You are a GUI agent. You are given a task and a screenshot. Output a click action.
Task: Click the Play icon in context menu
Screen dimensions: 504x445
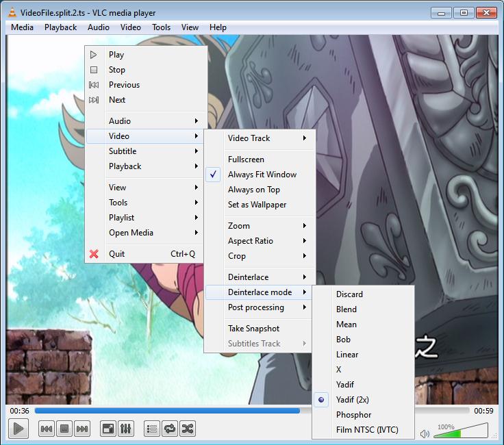[94, 55]
